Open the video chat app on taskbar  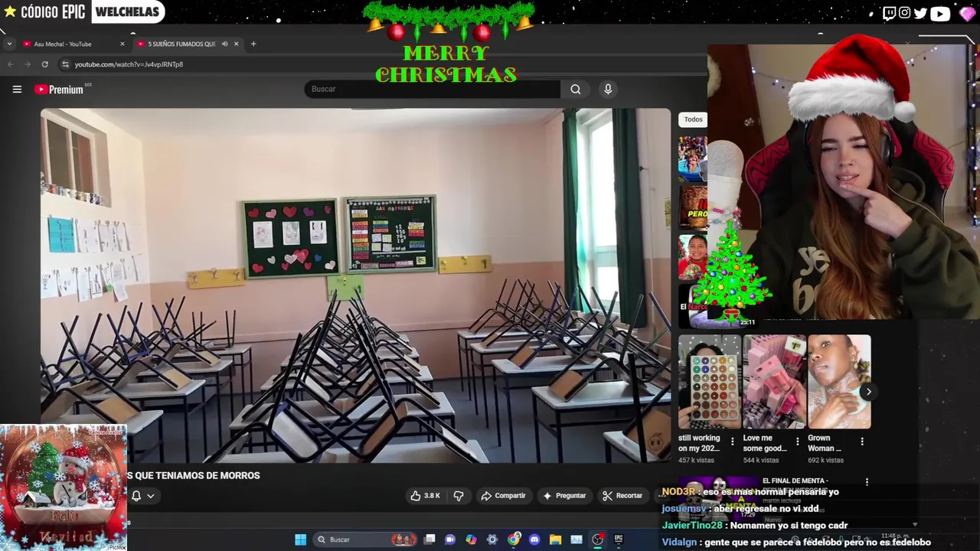click(x=450, y=540)
